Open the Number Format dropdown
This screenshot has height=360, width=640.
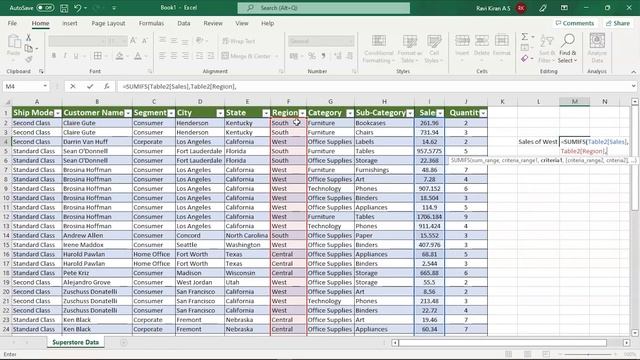(321, 41)
